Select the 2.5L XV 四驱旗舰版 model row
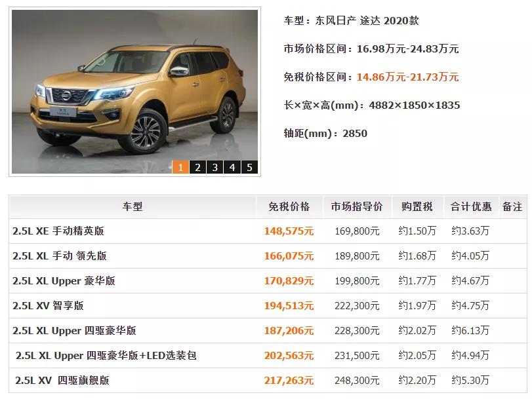532x399 pixels. [59, 379]
